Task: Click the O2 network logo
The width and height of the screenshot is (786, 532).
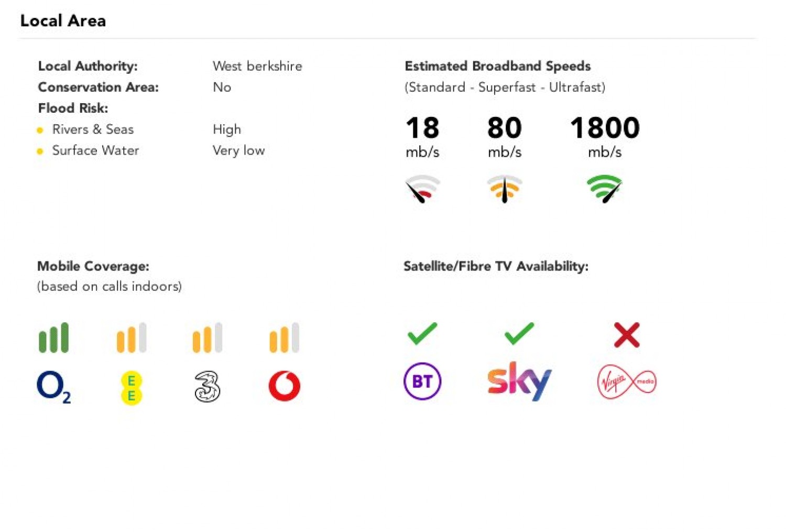Action: (53, 387)
